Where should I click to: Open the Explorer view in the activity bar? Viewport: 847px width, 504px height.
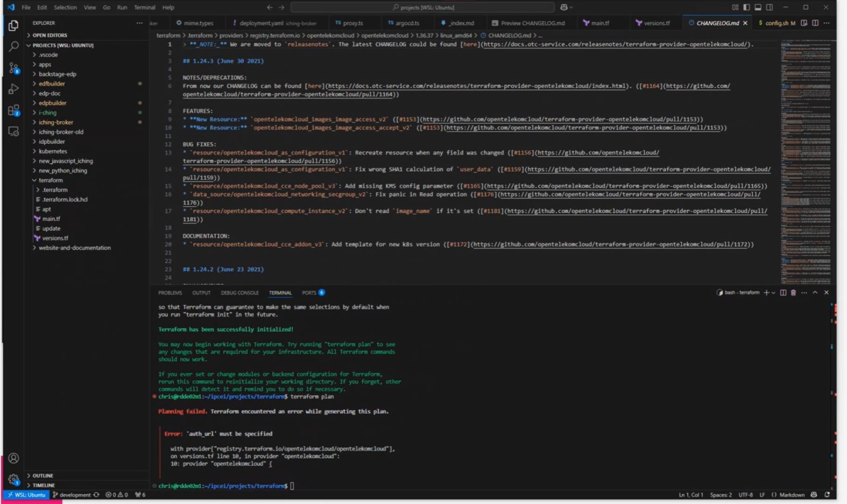pos(14,26)
